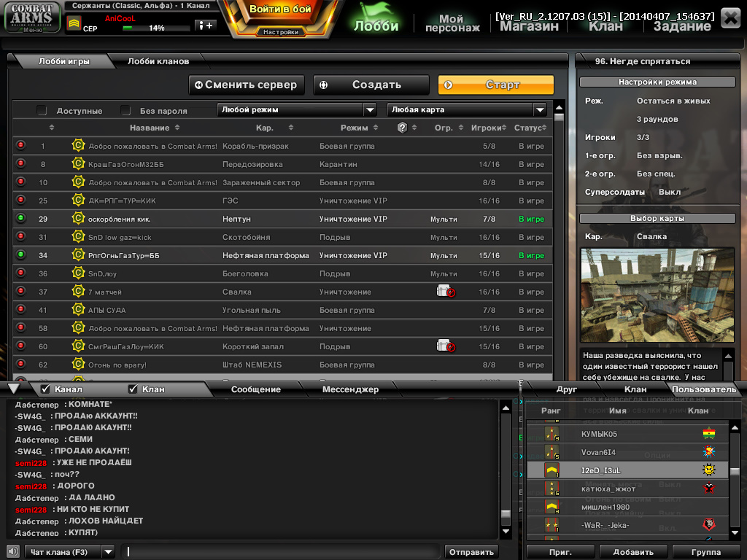Screen dimensions: 747x560
Task: Open Мой персонаж section
Action: [452, 23]
